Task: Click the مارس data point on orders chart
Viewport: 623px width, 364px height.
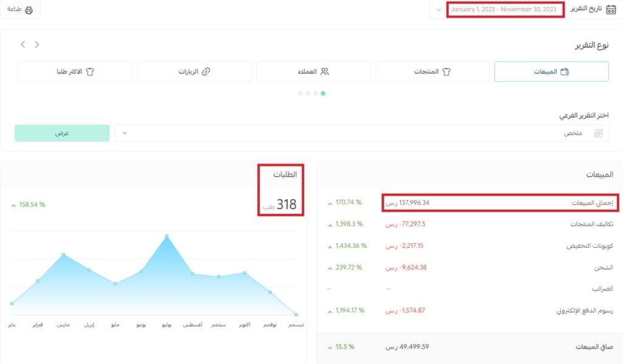Action: (x=63, y=255)
